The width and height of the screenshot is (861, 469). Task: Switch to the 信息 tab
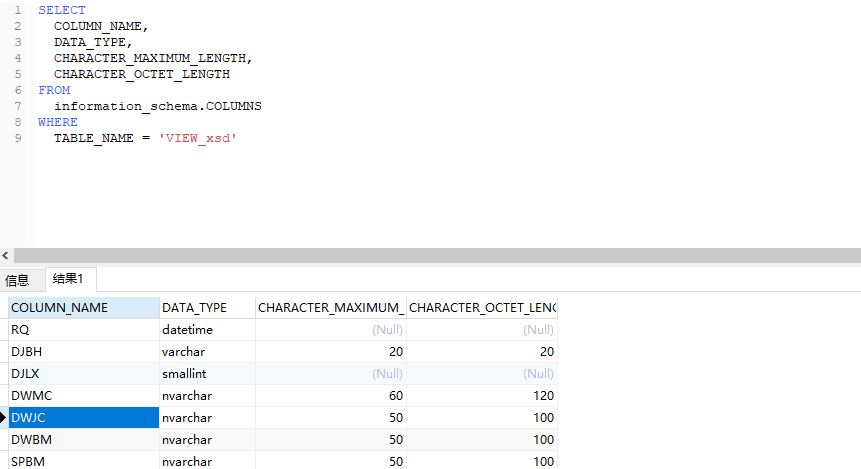(18, 280)
